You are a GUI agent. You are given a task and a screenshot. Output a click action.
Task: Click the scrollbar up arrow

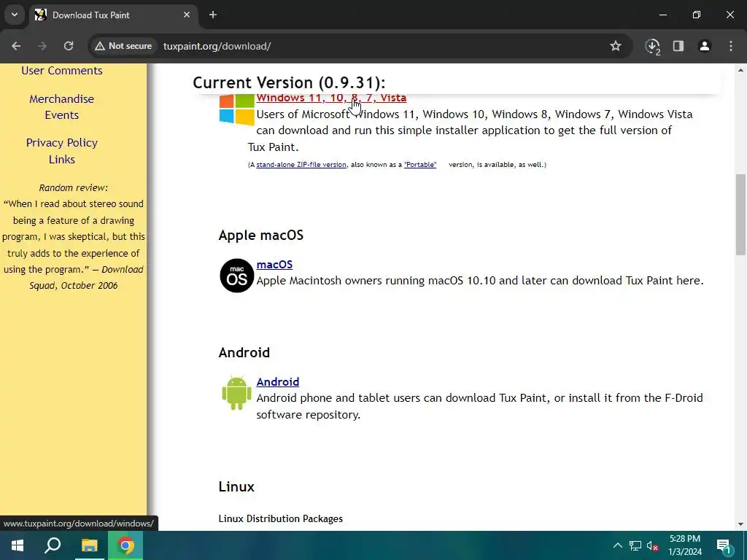point(740,70)
